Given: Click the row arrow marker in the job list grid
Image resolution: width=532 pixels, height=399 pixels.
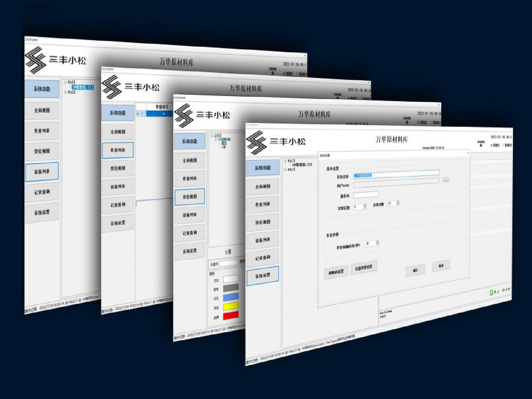Looking at the screenshot, I should tap(138, 114).
